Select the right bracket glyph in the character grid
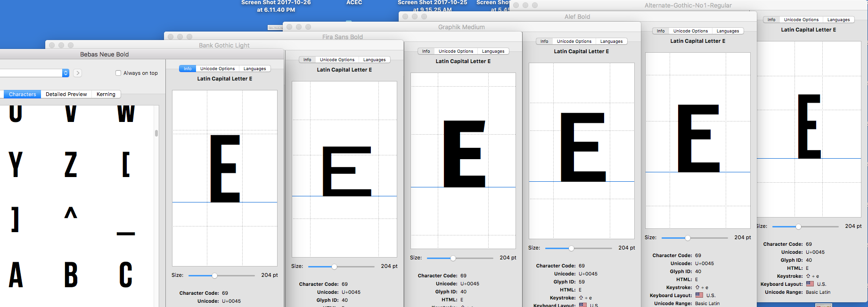 (x=16, y=219)
